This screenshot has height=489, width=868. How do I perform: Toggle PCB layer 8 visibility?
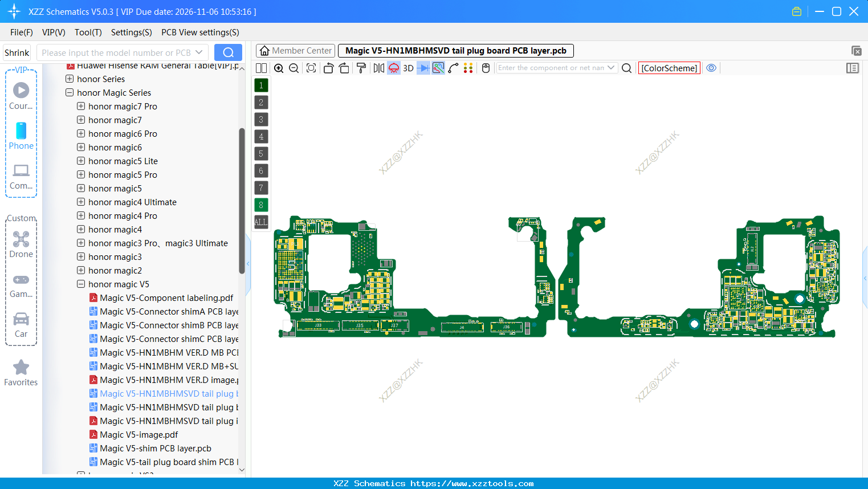pos(260,205)
